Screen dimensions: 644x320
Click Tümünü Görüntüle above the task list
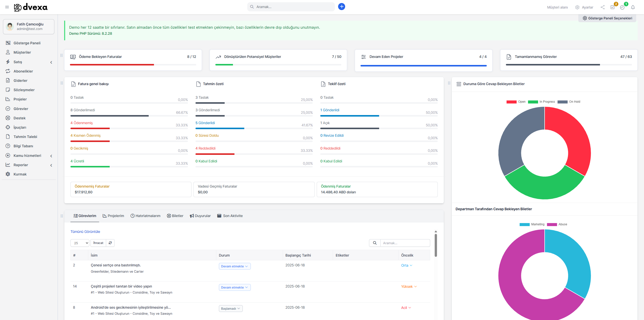(85, 232)
